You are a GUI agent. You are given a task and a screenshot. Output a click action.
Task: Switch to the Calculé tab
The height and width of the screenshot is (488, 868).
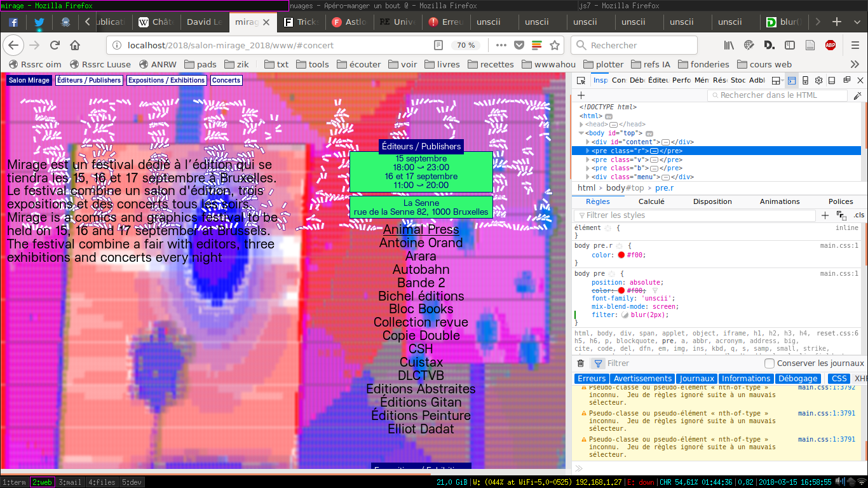pos(651,201)
